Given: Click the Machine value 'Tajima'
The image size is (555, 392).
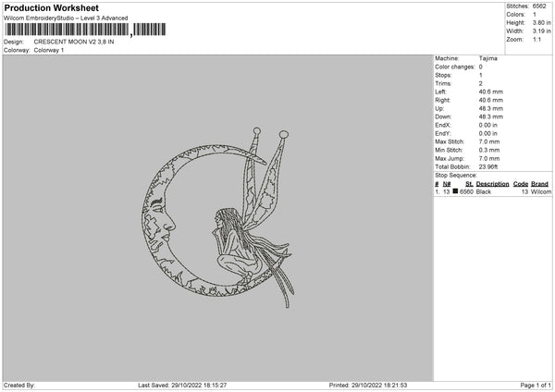Looking at the screenshot, I should (x=488, y=58).
